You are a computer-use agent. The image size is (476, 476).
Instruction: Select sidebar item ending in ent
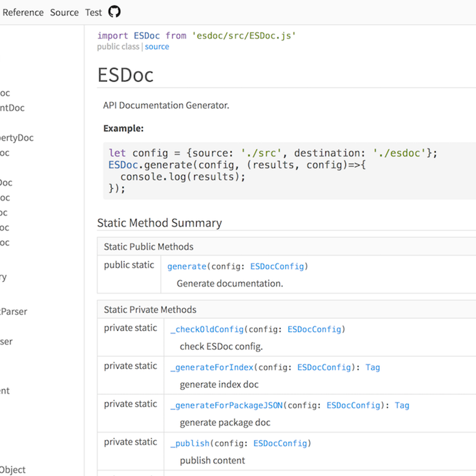tap(4, 391)
